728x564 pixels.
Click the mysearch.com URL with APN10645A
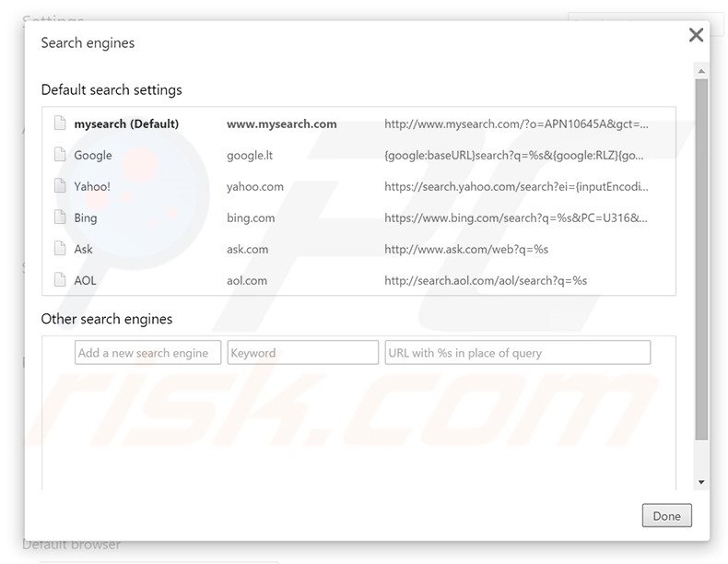point(516,123)
